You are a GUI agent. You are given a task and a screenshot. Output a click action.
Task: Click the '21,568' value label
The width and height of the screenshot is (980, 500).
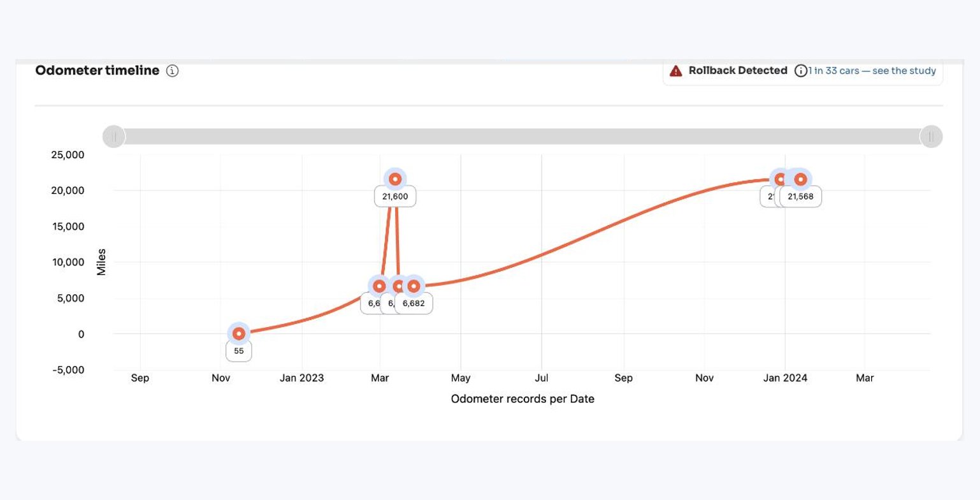(x=800, y=196)
